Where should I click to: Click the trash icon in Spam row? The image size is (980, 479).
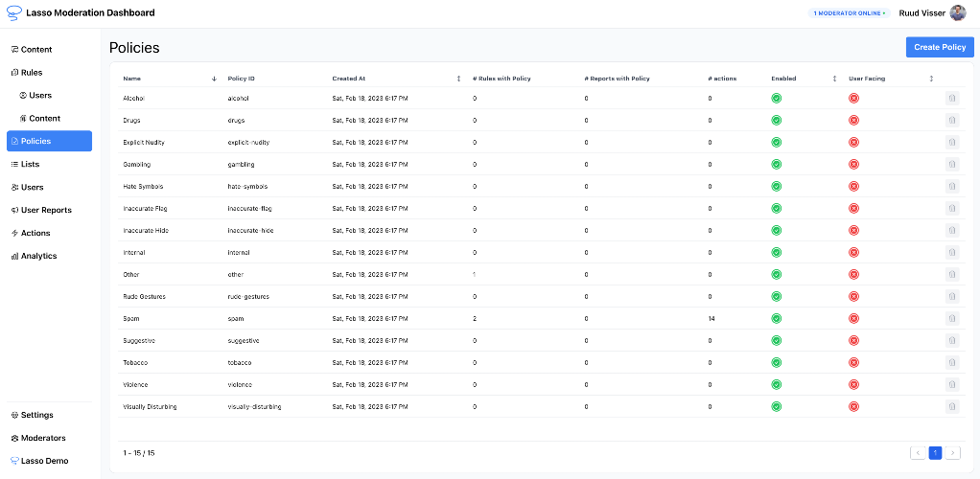[x=952, y=318]
